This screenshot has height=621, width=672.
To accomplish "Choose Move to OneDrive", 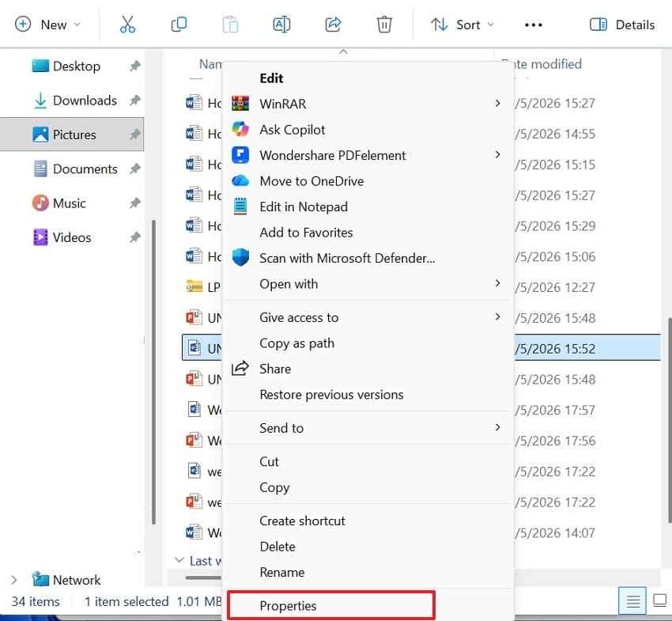I will (x=368, y=181).
